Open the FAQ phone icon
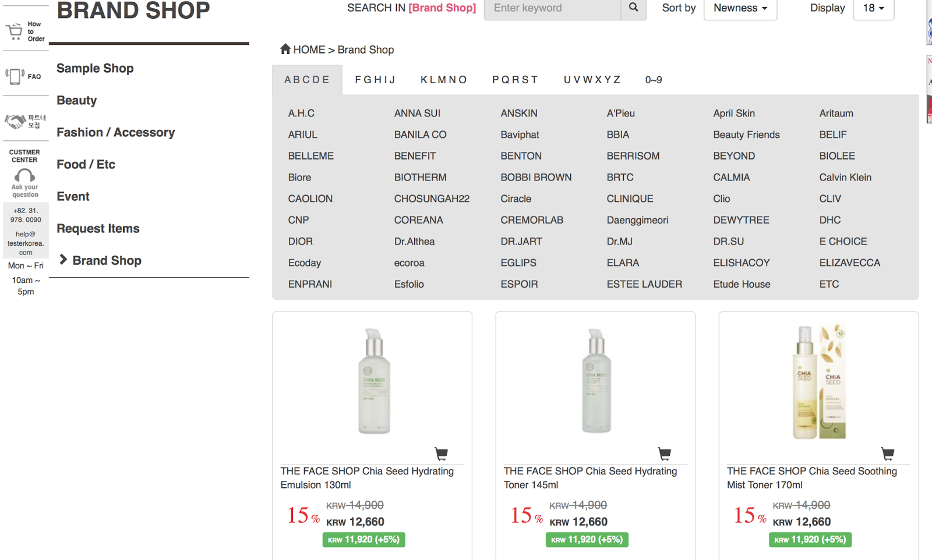 tap(15, 76)
